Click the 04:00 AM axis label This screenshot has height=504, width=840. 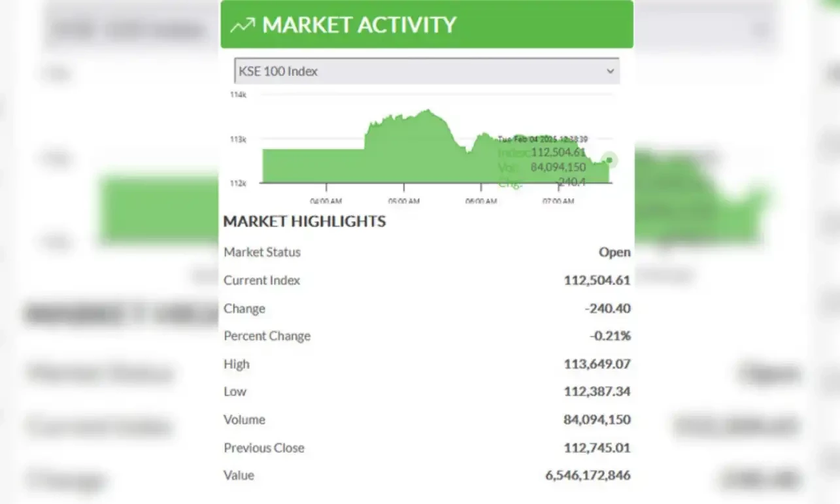tap(326, 201)
